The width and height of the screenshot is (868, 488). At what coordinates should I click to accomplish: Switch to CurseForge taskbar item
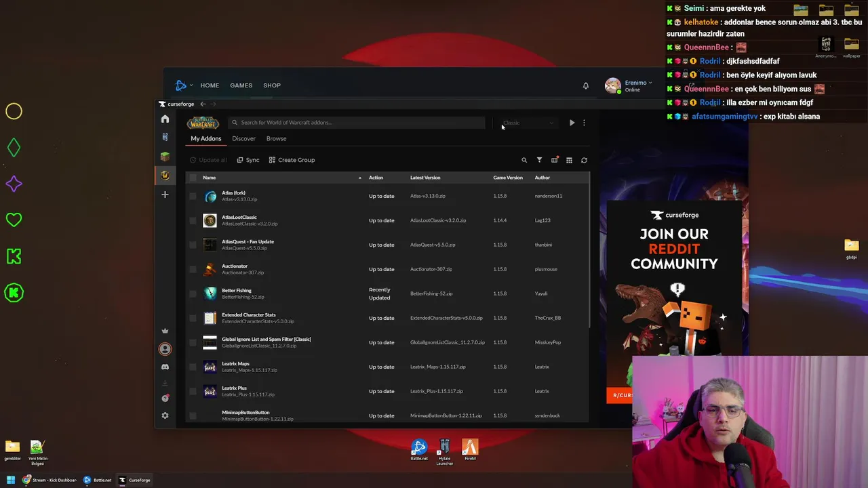[x=135, y=480]
